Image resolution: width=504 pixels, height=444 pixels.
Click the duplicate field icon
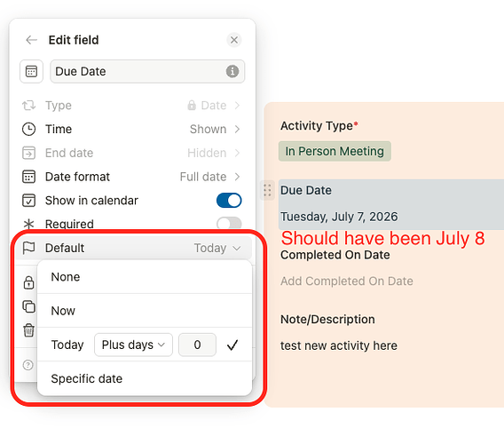[x=29, y=306]
